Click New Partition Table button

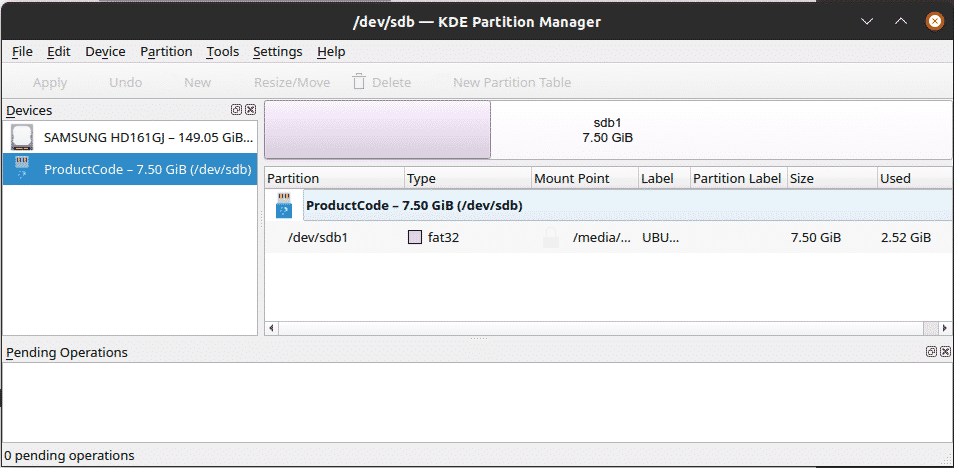coord(512,82)
